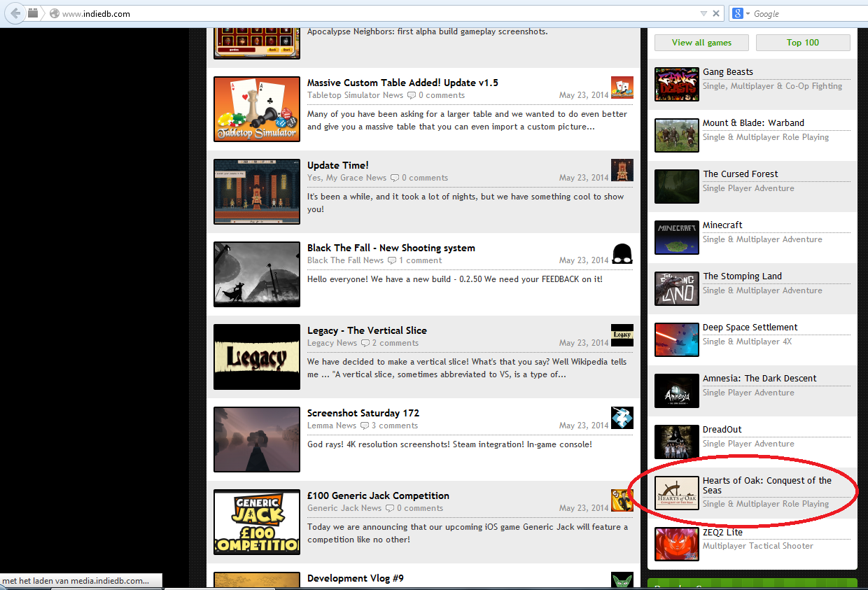868x590 pixels.
Task: Open comments icon for Generic Jack News
Action: click(x=389, y=509)
